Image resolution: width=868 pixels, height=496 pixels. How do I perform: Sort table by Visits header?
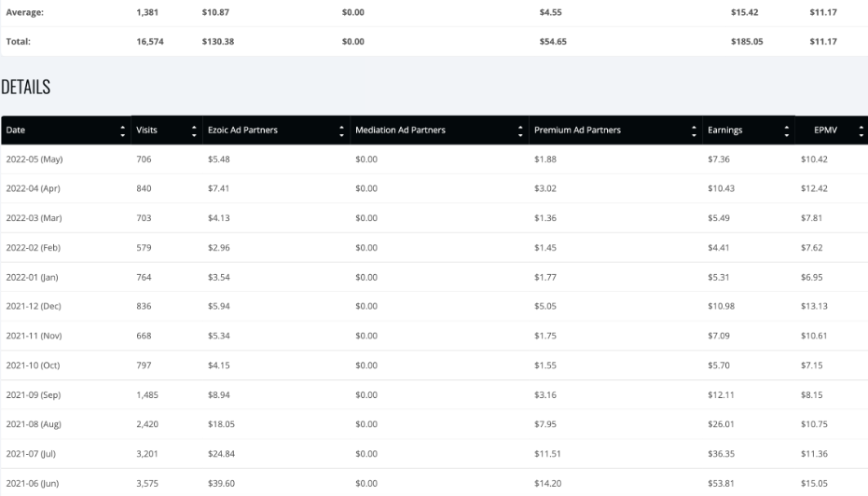(x=146, y=131)
